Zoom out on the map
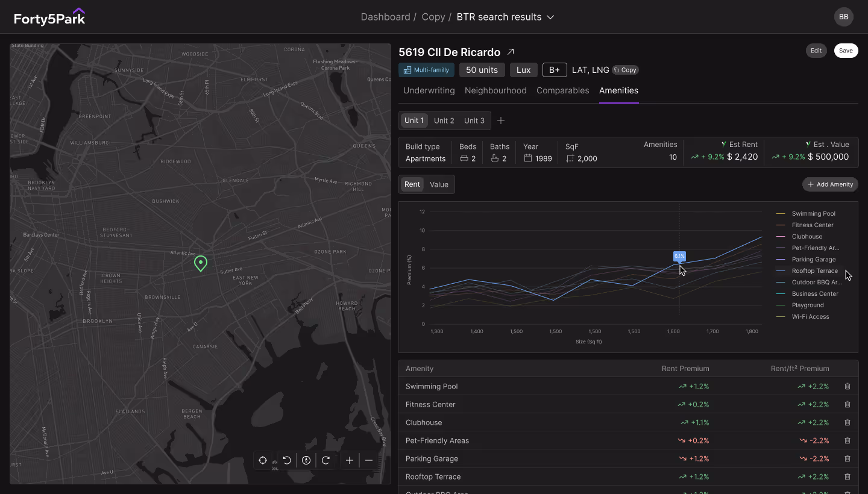 point(369,460)
